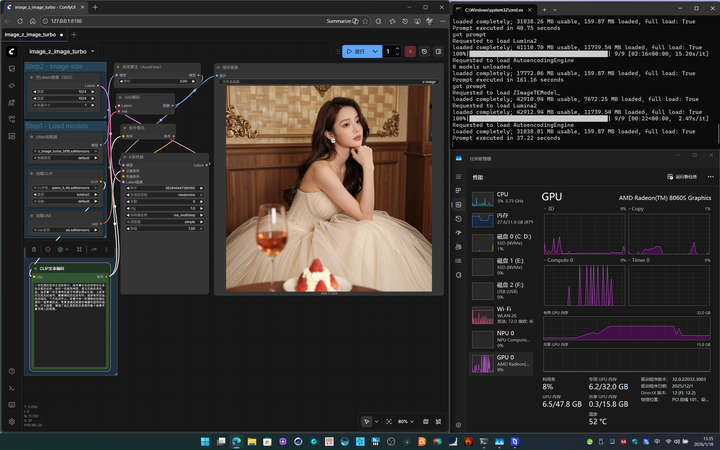Click the red cancel execution button
This screenshot has height=450, width=720.
(x=411, y=51)
